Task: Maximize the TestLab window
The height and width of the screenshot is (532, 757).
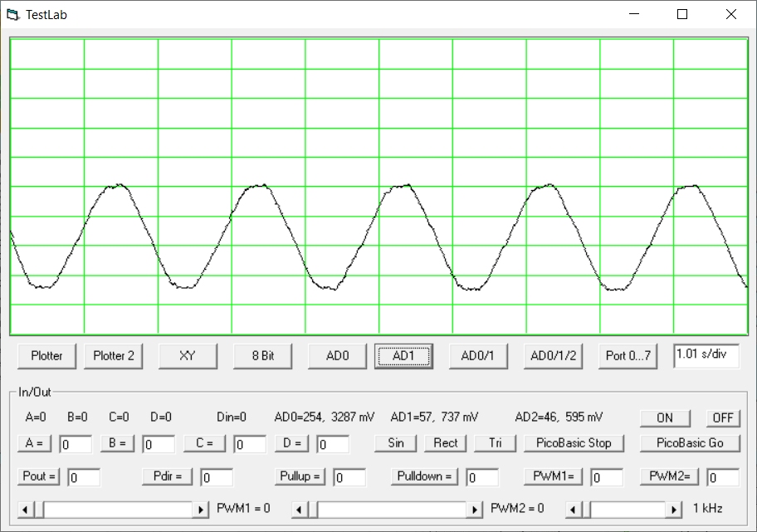Action: (682, 15)
